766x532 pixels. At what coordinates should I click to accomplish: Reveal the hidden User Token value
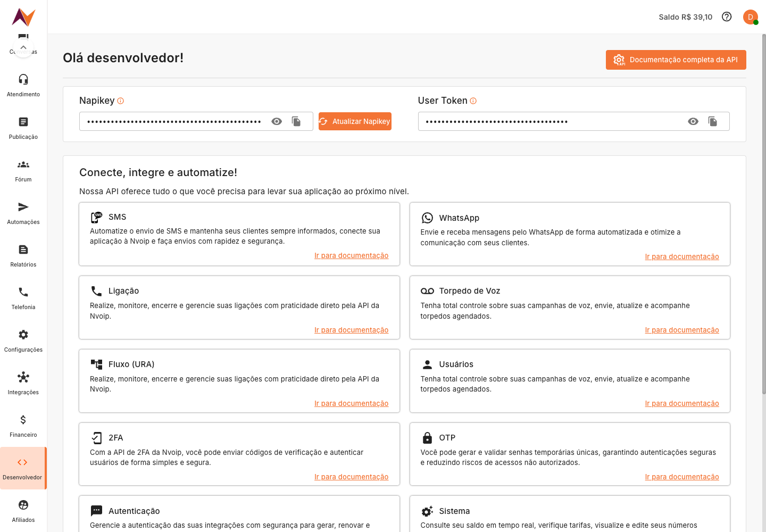[x=693, y=121]
